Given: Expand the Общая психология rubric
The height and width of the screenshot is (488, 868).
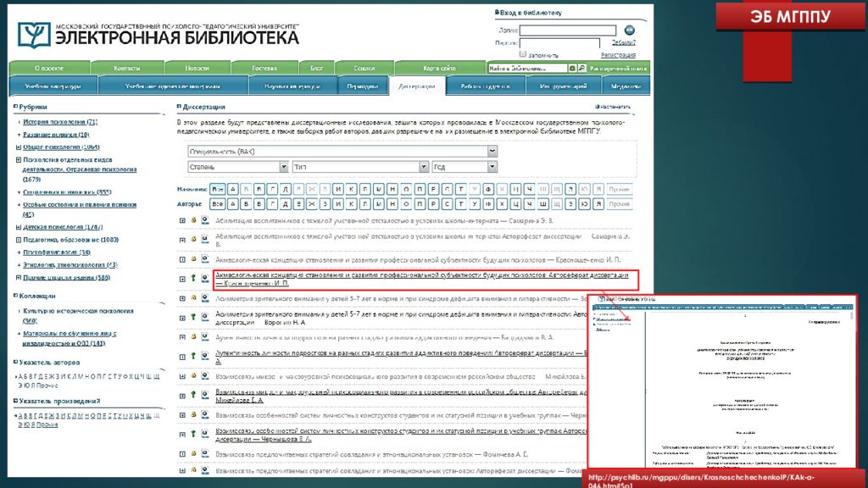Looking at the screenshot, I should click(x=19, y=147).
